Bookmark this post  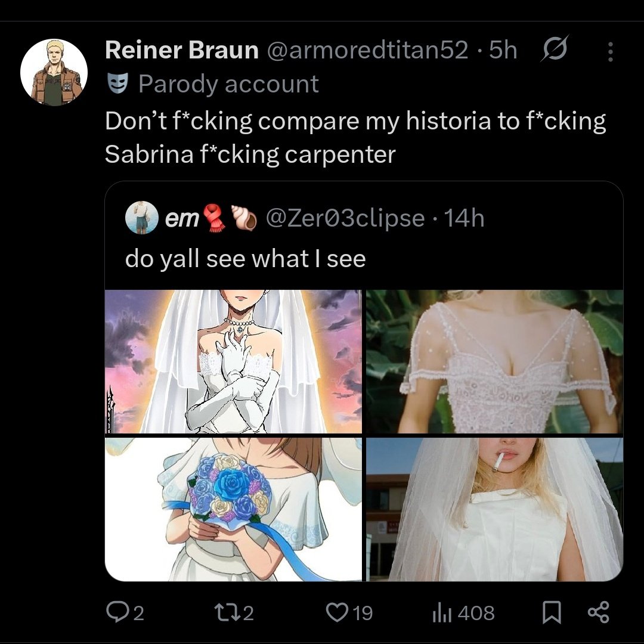coord(552,612)
